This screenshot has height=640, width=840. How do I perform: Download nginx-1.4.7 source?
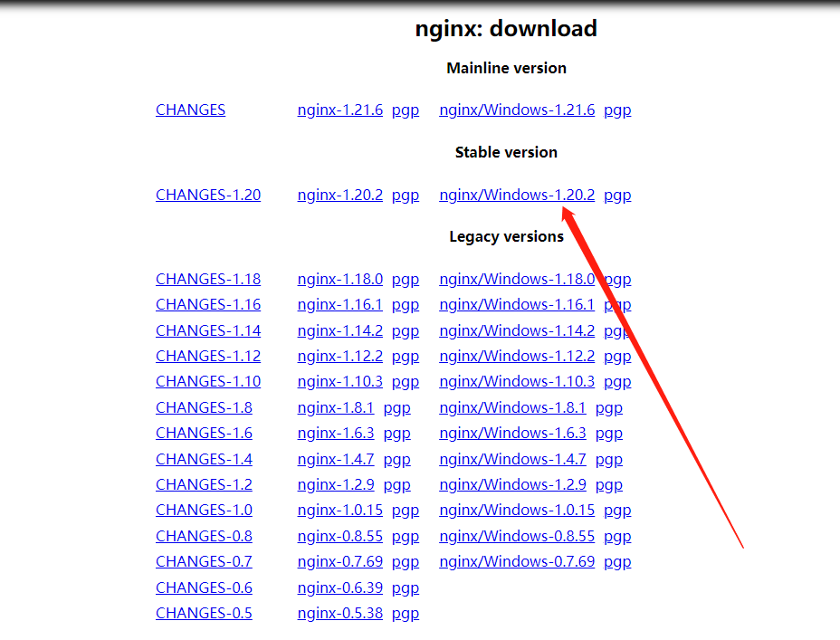click(x=336, y=459)
